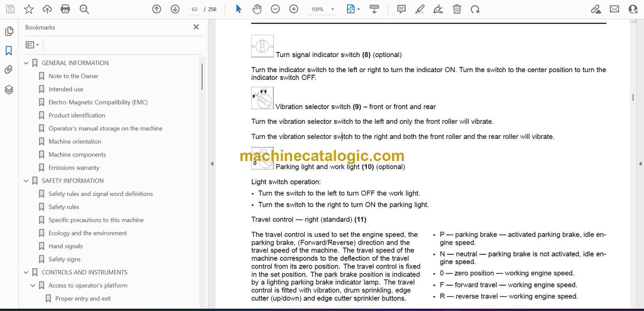Add a comment with the speech bubble icon

(x=401, y=9)
